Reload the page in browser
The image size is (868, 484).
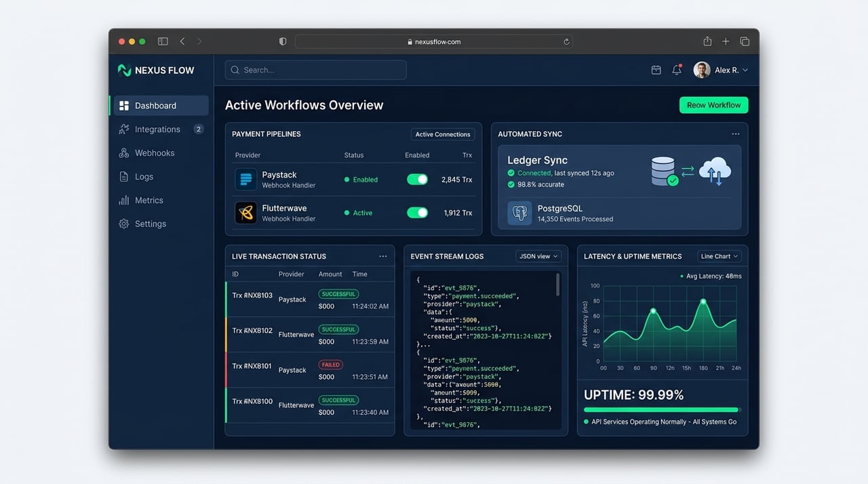pyautogui.click(x=566, y=41)
